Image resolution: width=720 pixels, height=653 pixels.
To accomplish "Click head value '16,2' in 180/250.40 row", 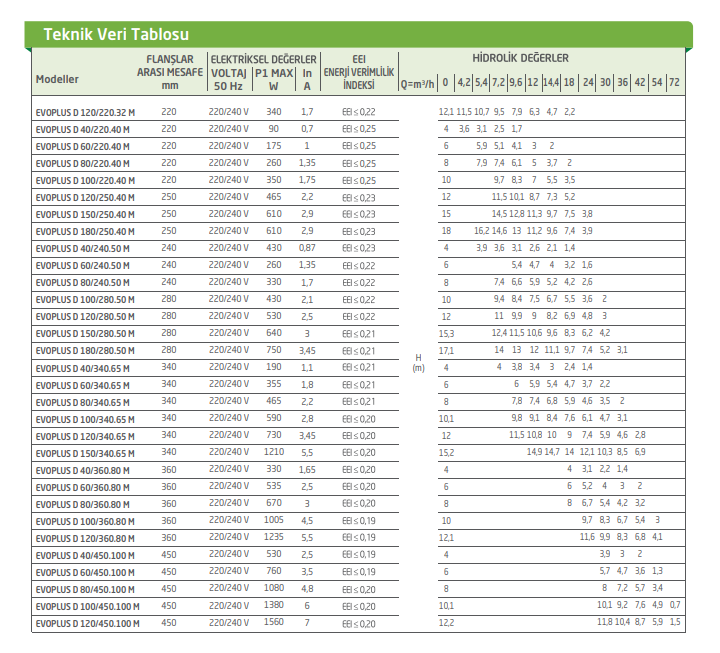I will (x=481, y=231).
